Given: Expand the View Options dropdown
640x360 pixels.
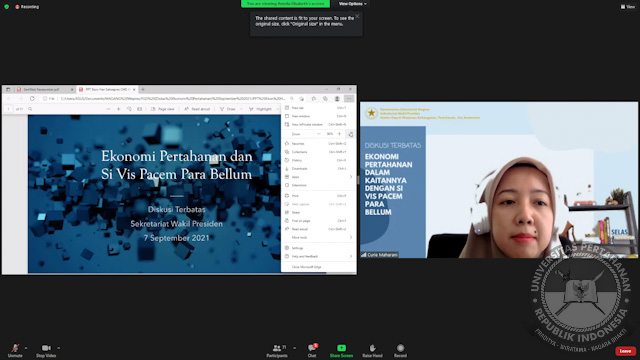Looking at the screenshot, I should point(352,4).
